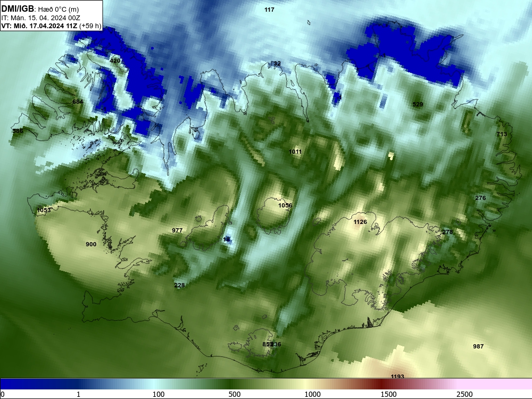Click the map value 900
The height and width of the screenshot is (399, 532).
click(x=91, y=244)
